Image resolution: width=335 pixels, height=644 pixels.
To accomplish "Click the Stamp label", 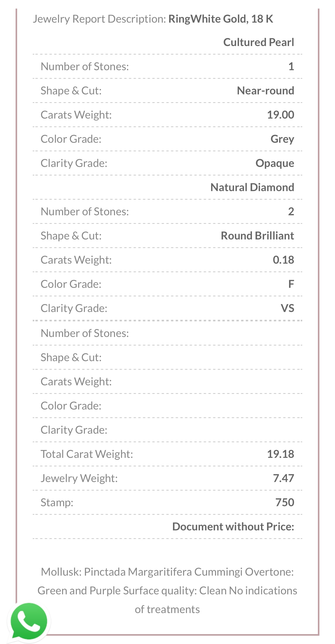I will 57,503.
